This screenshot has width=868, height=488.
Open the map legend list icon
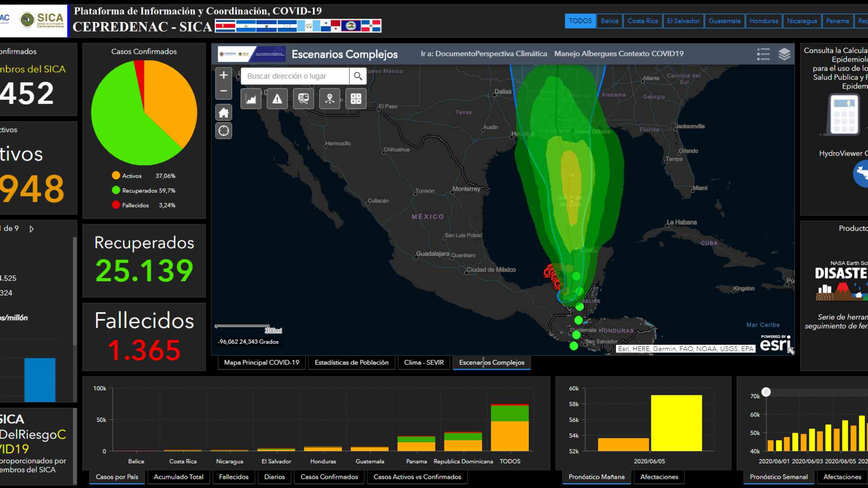[x=763, y=54]
